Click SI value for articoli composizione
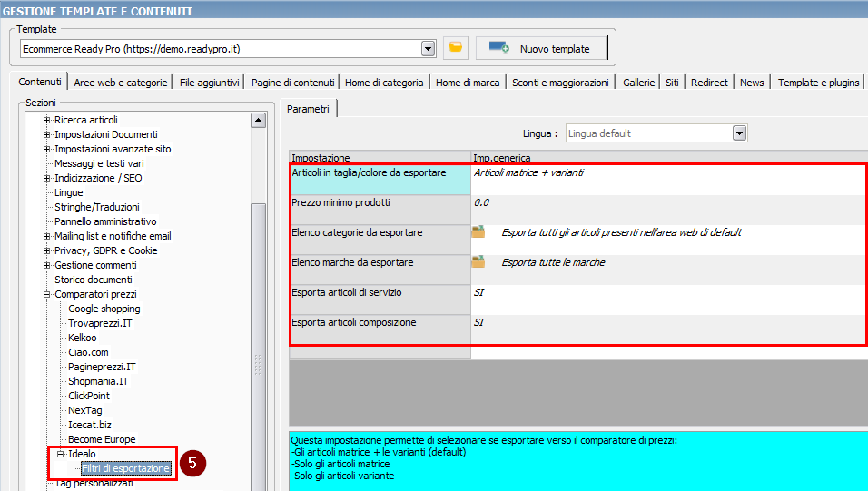 pyautogui.click(x=478, y=322)
